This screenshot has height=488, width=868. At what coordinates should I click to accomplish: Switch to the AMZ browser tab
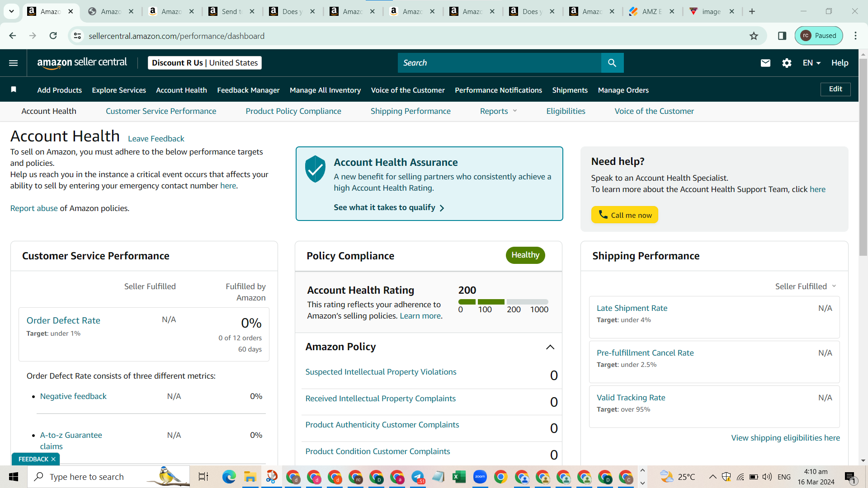tap(652, 11)
